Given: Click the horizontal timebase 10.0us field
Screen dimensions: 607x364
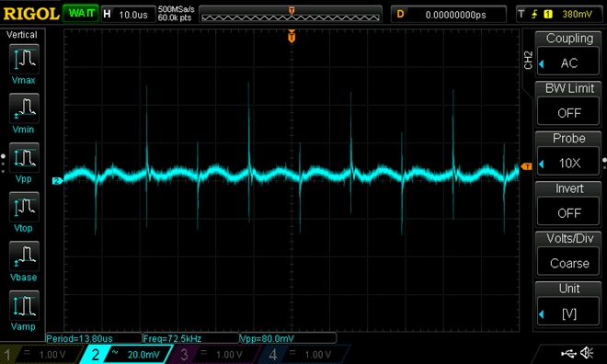Looking at the screenshot, I should (129, 15).
